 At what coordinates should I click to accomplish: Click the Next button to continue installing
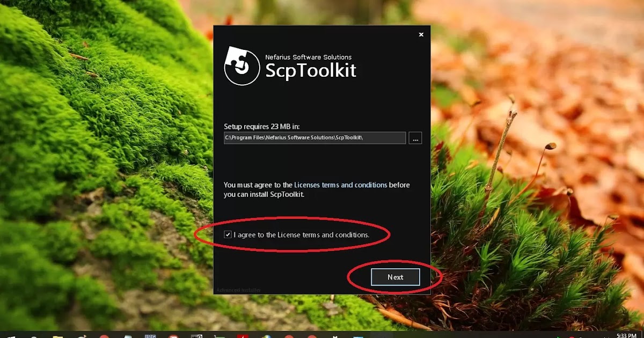[x=395, y=277]
